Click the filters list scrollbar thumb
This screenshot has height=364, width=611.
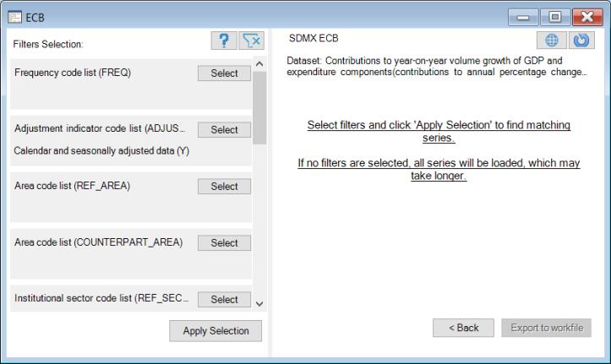pyautogui.click(x=259, y=107)
